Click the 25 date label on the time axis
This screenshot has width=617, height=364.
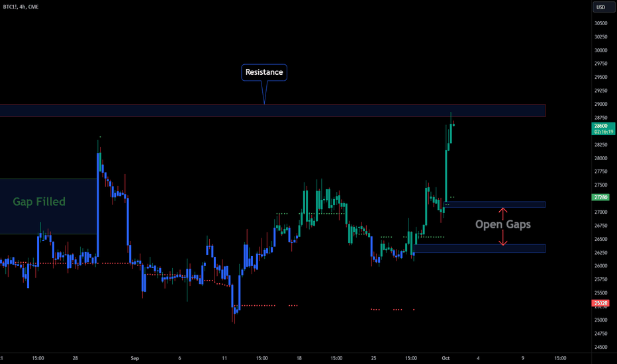(373, 358)
